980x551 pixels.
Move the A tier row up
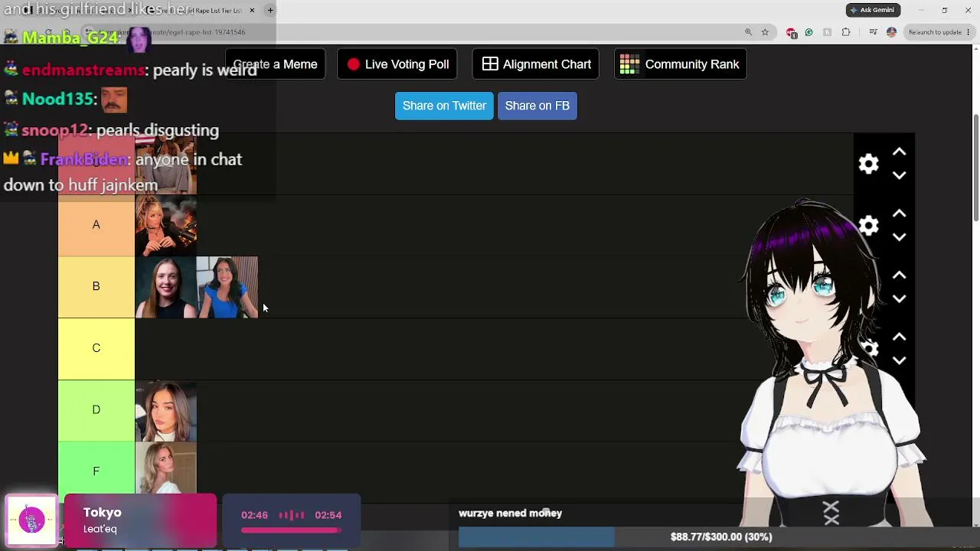click(899, 214)
